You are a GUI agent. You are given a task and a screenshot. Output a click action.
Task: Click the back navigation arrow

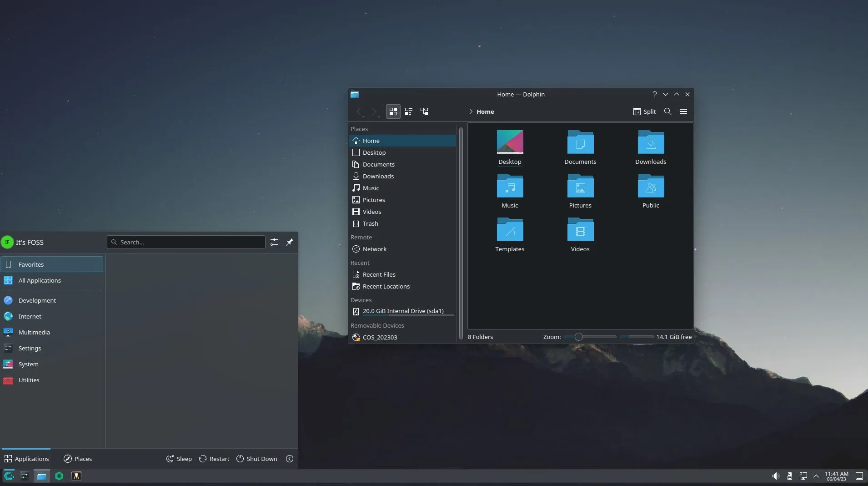coord(359,111)
